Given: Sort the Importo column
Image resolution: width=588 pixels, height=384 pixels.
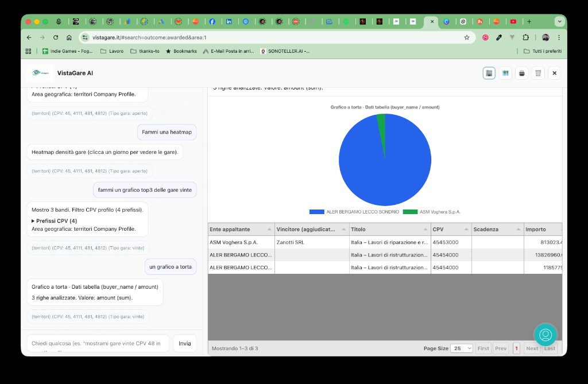Looking at the screenshot, I should pyautogui.click(x=543, y=230).
